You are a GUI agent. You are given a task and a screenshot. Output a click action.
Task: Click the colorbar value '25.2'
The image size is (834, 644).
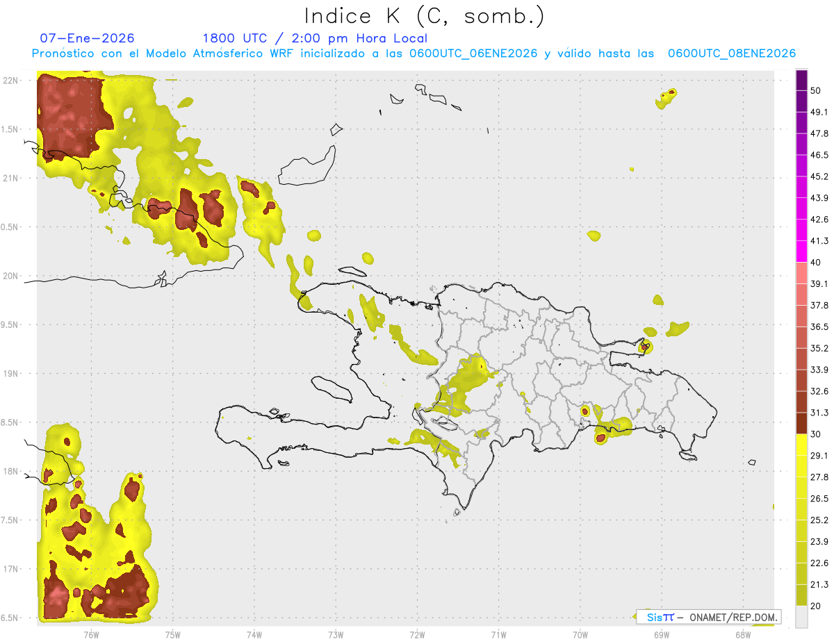point(819,520)
